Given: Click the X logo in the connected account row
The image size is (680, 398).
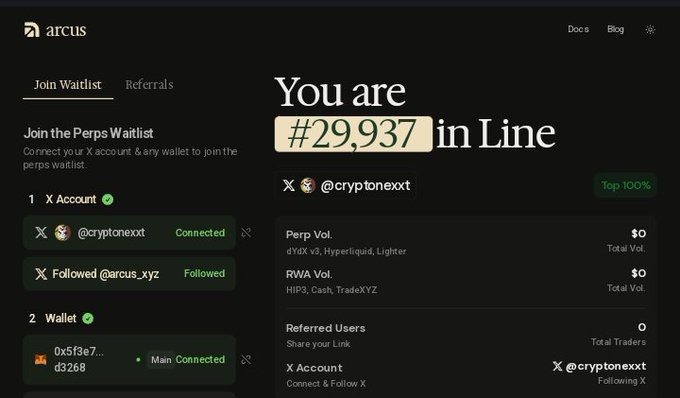Looking at the screenshot, I should (x=41, y=232).
